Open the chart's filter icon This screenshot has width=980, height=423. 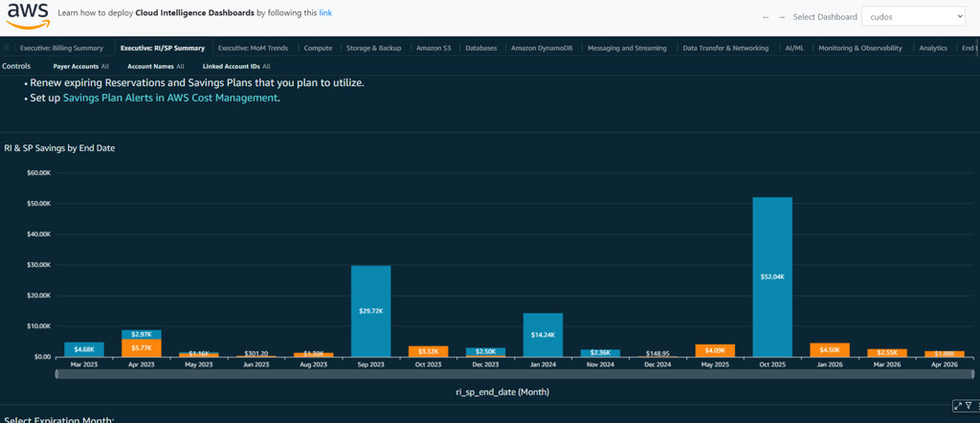point(968,407)
